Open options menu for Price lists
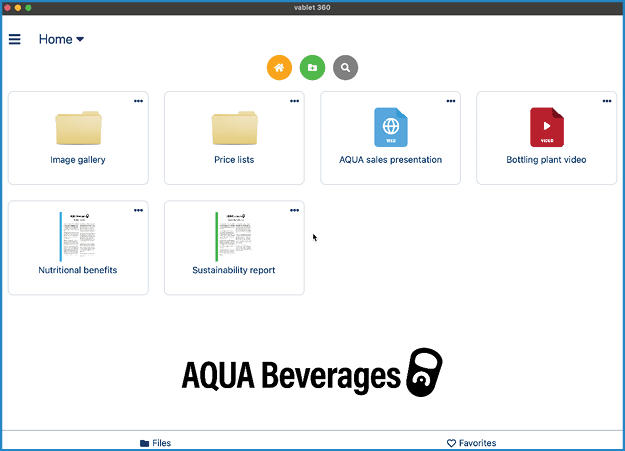This screenshot has width=625, height=451. [295, 101]
